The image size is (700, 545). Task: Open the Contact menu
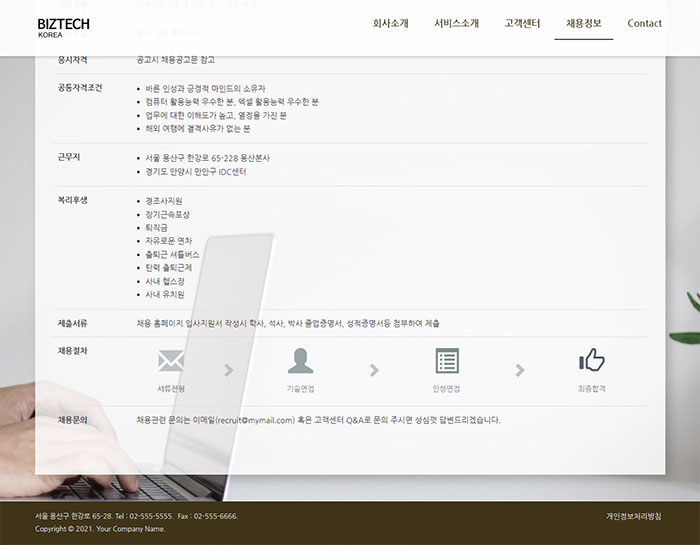[x=644, y=23]
